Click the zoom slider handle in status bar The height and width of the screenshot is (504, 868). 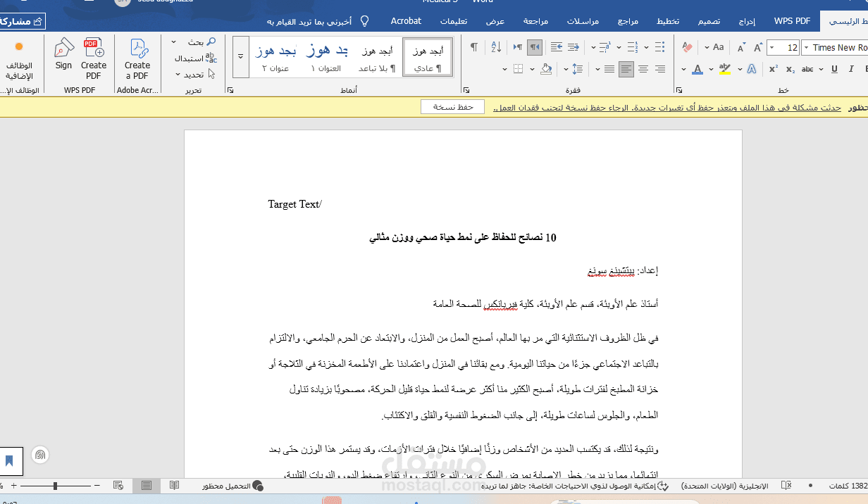click(56, 486)
